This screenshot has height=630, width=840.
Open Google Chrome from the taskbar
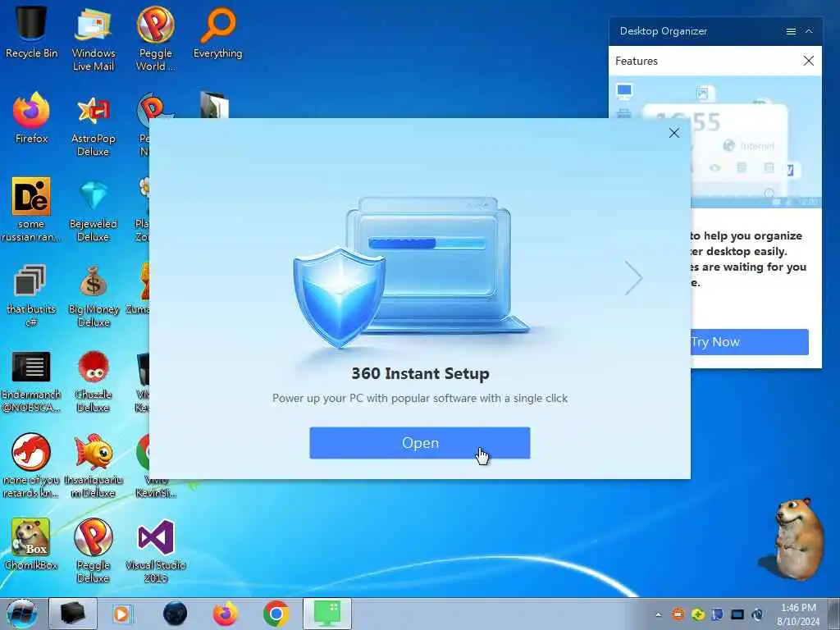click(276, 614)
